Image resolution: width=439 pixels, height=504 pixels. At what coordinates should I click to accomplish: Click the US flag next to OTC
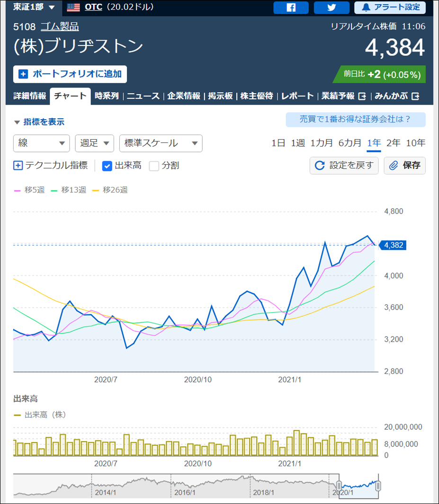[72, 8]
